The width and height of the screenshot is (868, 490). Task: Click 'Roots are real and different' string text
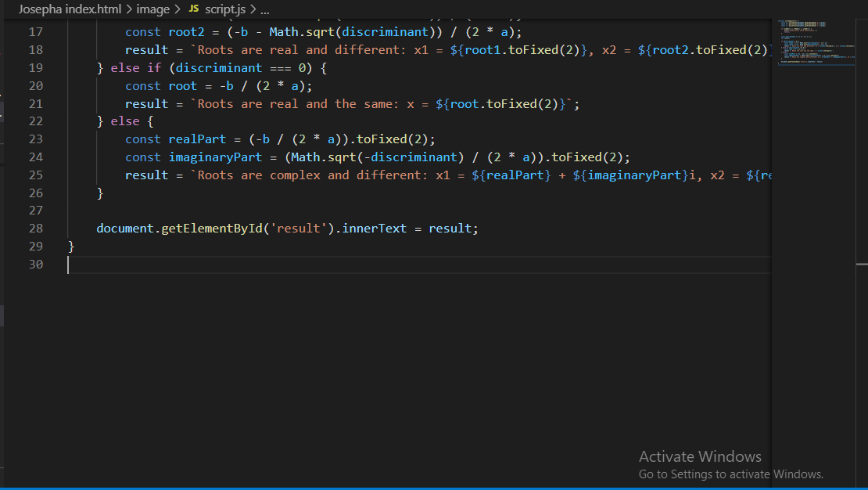point(299,50)
